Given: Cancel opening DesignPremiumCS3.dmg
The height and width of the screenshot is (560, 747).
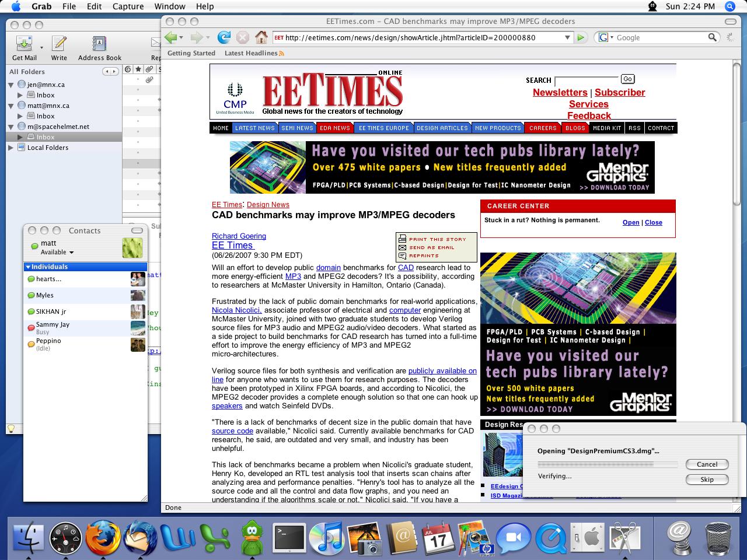Looking at the screenshot, I should [x=707, y=464].
